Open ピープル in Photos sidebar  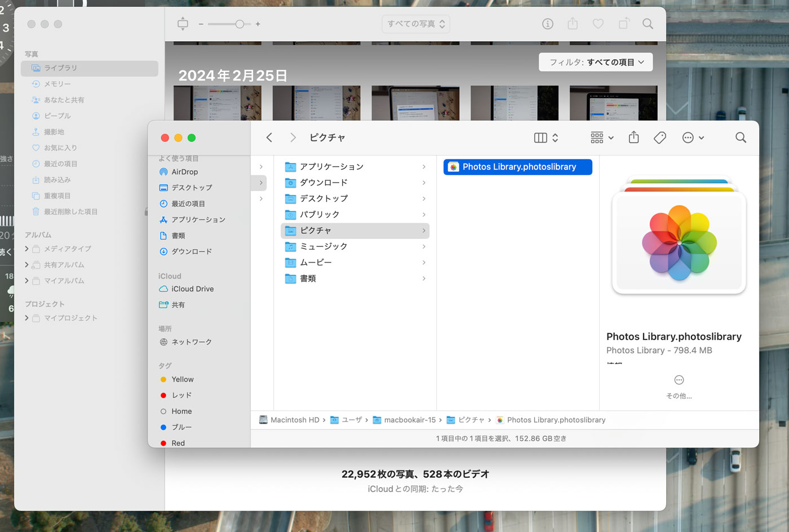pos(51,116)
